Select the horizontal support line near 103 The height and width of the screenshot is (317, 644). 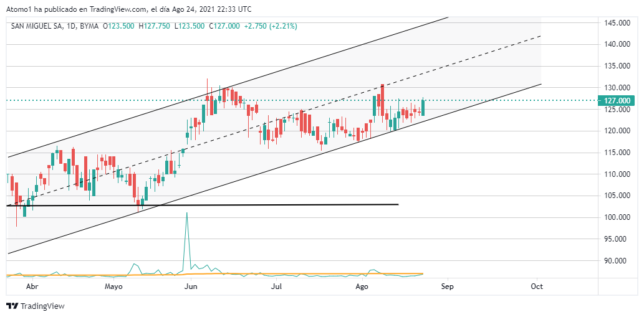203,205
